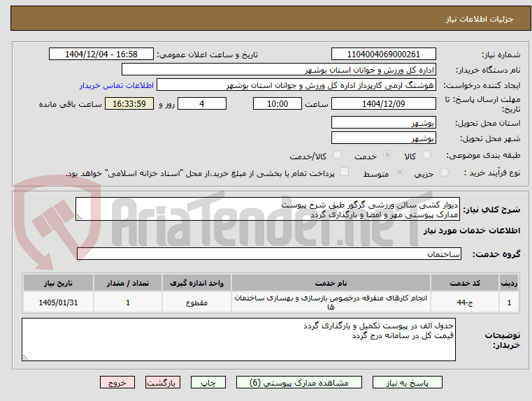Click the unit cell مقطوع
This screenshot has height=401, width=532.
tap(196, 302)
